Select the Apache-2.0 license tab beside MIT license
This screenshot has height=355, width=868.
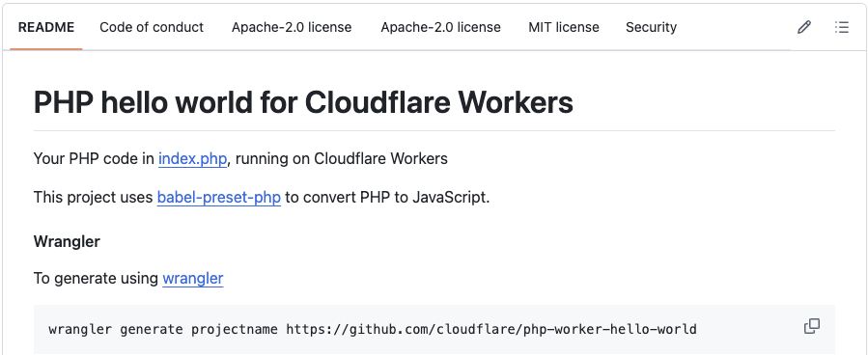440,27
